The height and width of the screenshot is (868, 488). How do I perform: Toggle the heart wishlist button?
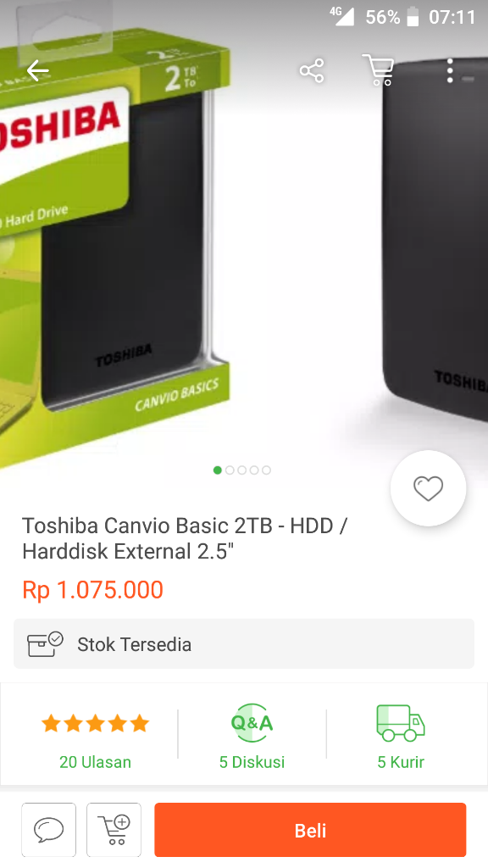point(428,488)
